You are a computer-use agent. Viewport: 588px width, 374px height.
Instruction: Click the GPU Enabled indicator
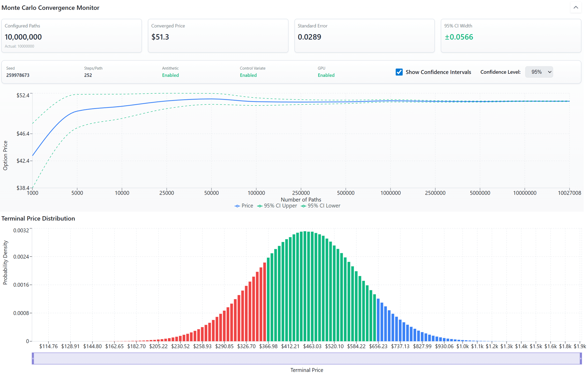click(326, 75)
